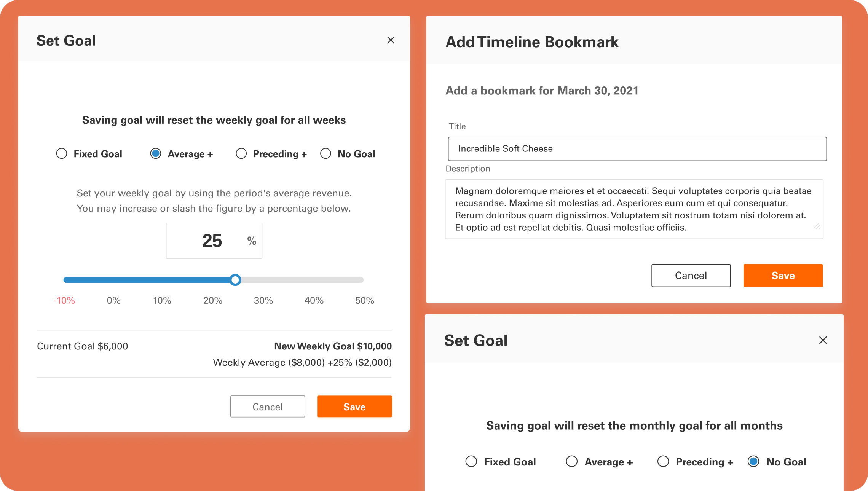Select Fixed Goal in the weekly goal dialog

(62, 154)
